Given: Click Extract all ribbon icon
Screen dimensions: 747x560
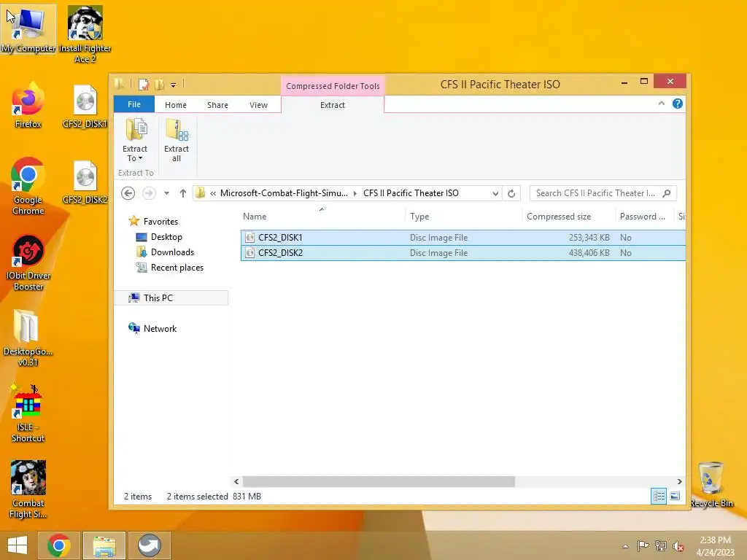Looking at the screenshot, I should pyautogui.click(x=177, y=141).
